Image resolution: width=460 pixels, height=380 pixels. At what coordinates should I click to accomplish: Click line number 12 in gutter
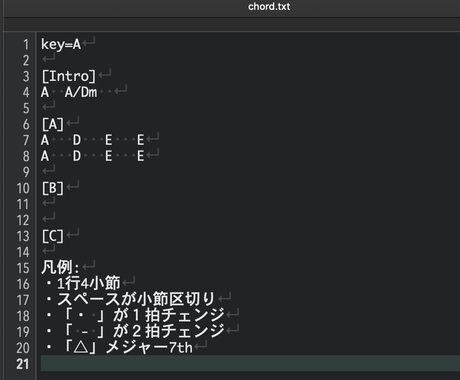click(x=23, y=221)
